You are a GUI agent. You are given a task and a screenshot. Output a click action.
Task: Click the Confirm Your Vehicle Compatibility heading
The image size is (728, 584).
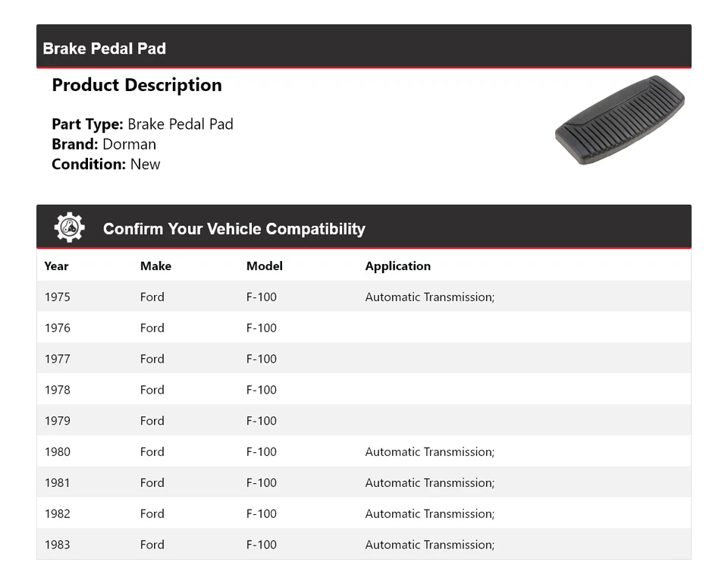(x=234, y=229)
